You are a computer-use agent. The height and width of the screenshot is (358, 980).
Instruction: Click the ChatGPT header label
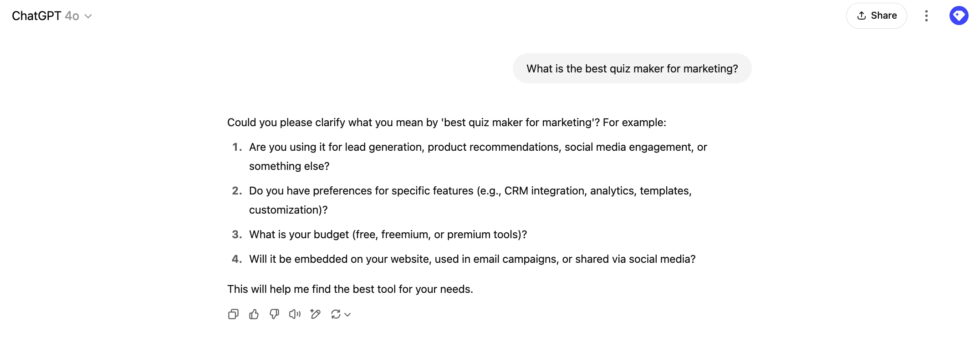pyautogui.click(x=36, y=15)
